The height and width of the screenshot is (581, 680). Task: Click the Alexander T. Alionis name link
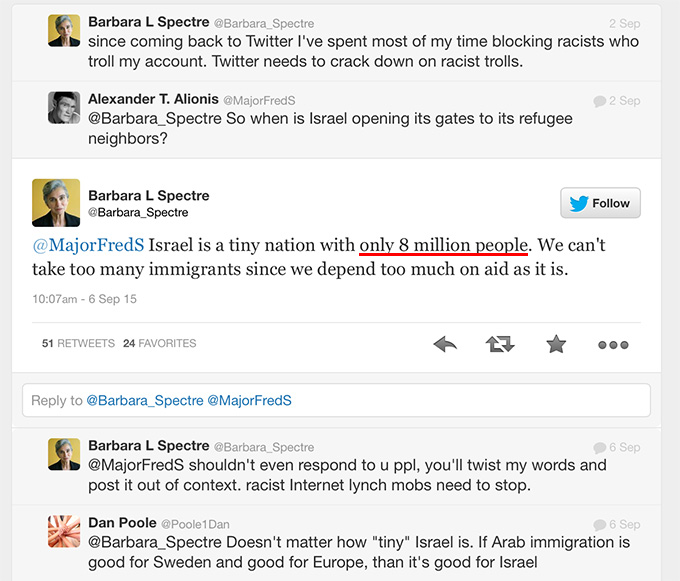153,99
